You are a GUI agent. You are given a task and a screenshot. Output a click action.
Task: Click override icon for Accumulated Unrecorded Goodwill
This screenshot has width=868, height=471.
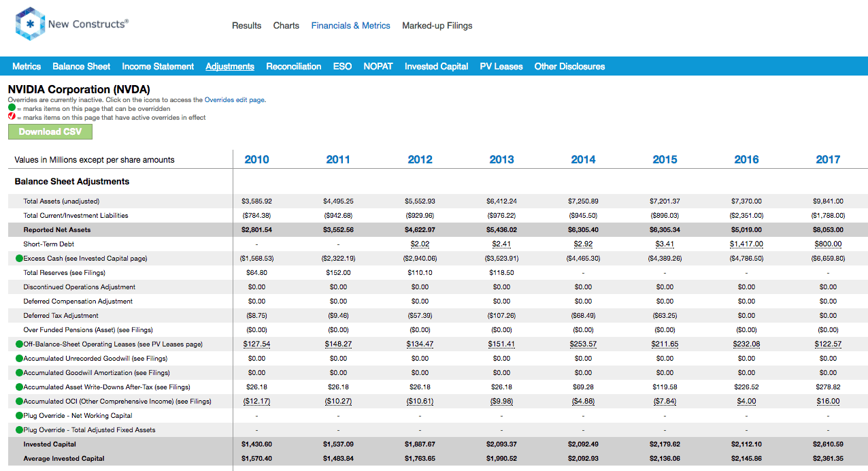19,359
